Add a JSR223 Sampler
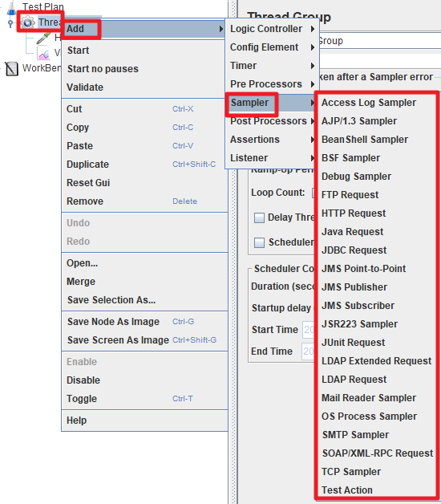441x504 pixels. tap(377, 324)
